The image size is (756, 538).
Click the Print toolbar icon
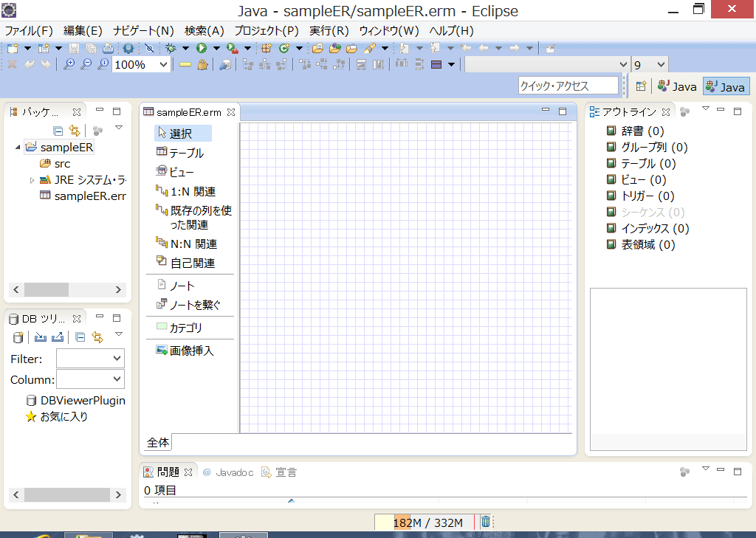pyautogui.click(x=109, y=48)
